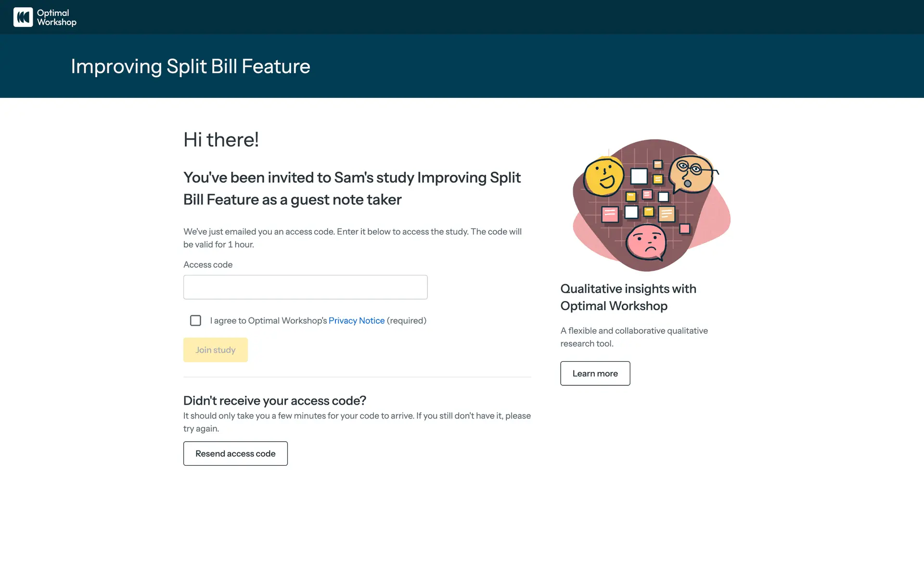Click "Didn't receive your access code?" heading
This screenshot has width=924, height=578.
[274, 401]
